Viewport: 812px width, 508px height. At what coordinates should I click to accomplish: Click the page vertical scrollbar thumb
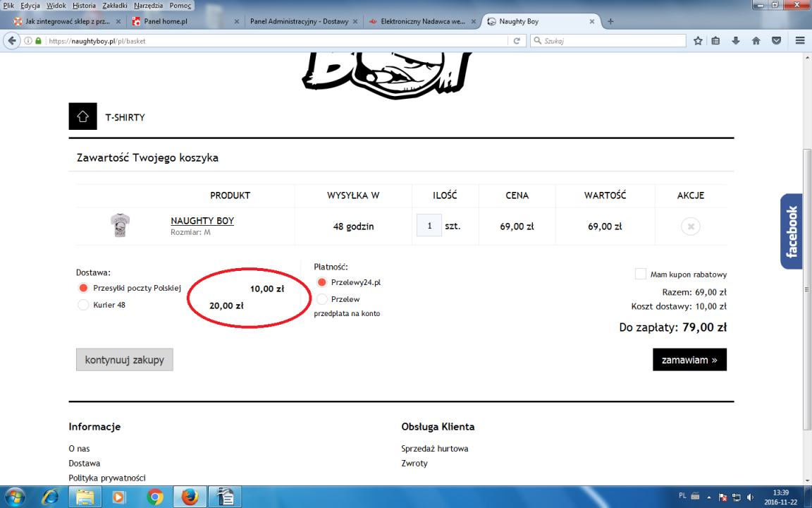[x=807, y=289]
